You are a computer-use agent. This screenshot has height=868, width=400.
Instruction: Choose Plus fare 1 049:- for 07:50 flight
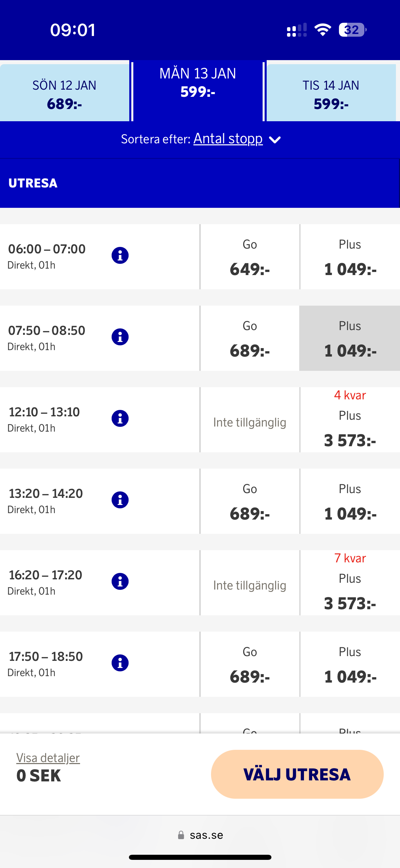pyautogui.click(x=350, y=339)
